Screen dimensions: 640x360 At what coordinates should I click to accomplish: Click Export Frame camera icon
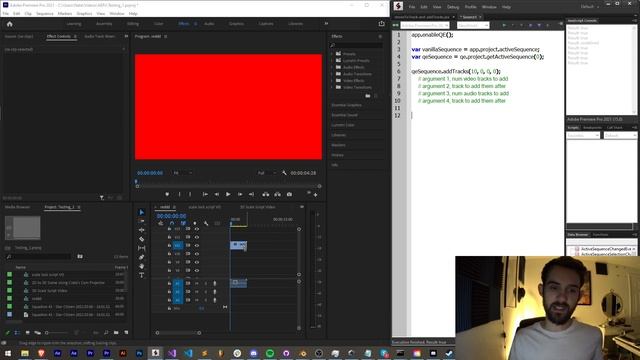(289, 194)
